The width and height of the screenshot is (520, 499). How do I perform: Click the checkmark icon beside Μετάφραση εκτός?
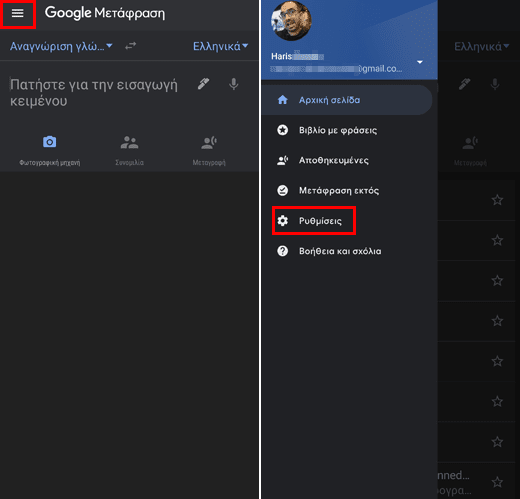[x=283, y=190]
